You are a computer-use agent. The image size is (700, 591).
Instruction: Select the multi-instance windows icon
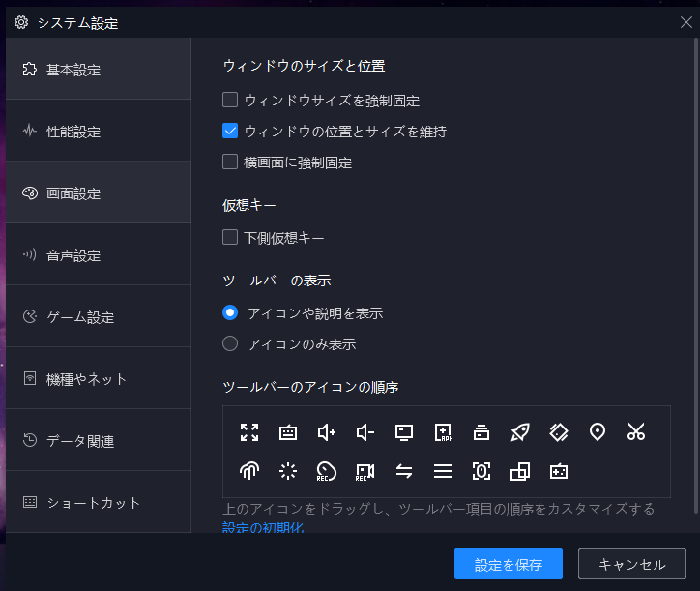point(520,471)
